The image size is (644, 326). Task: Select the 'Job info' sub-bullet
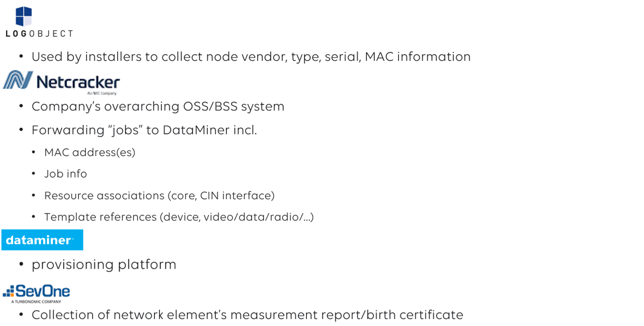[x=65, y=174]
